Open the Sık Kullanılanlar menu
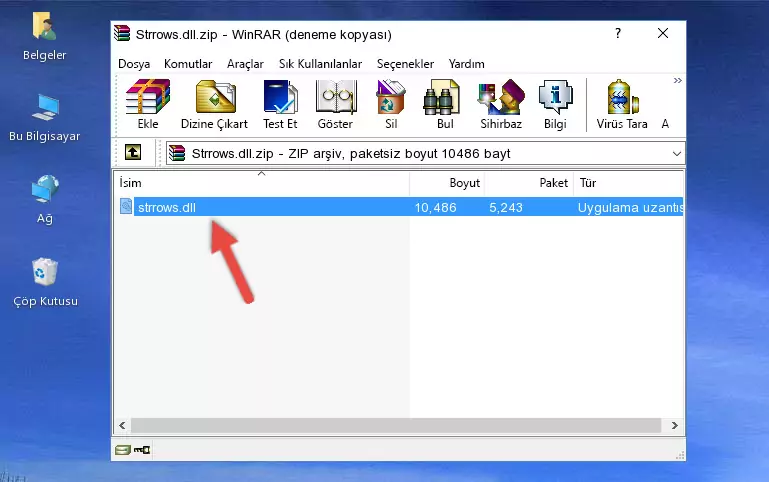This screenshot has height=482, width=769. 320,64
